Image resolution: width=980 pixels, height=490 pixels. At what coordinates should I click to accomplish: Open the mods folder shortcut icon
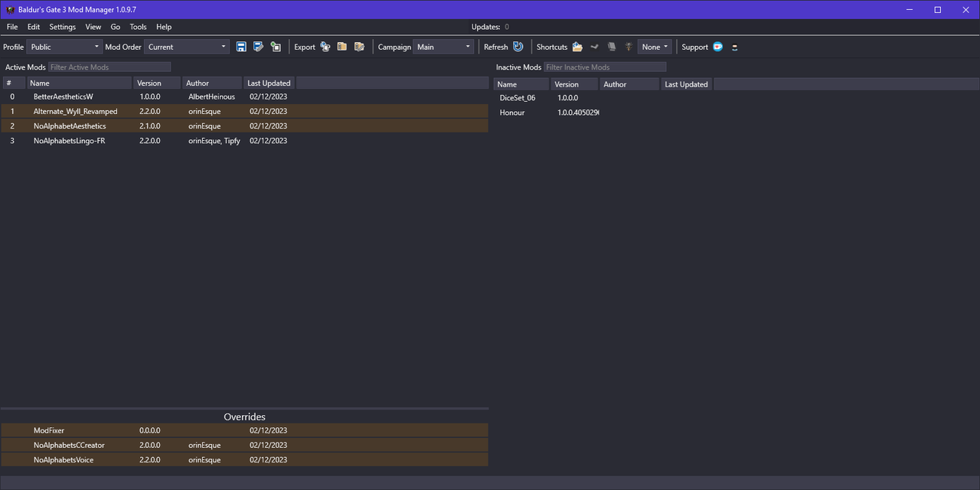[x=577, y=47]
